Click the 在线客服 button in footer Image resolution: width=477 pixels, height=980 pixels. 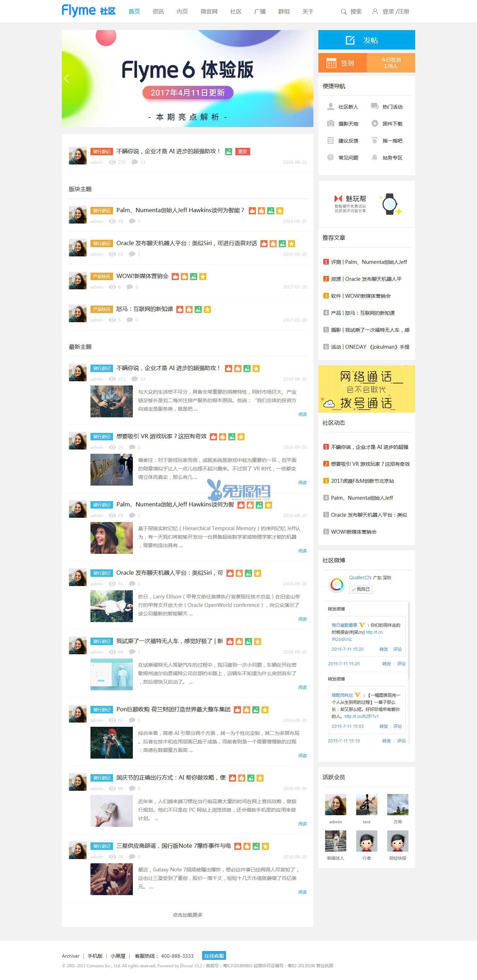point(214,956)
